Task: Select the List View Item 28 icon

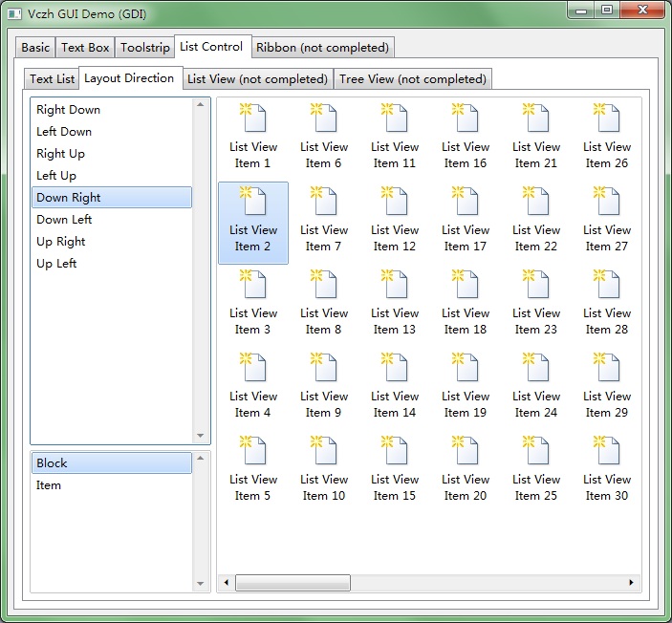Action: pyautogui.click(x=606, y=284)
